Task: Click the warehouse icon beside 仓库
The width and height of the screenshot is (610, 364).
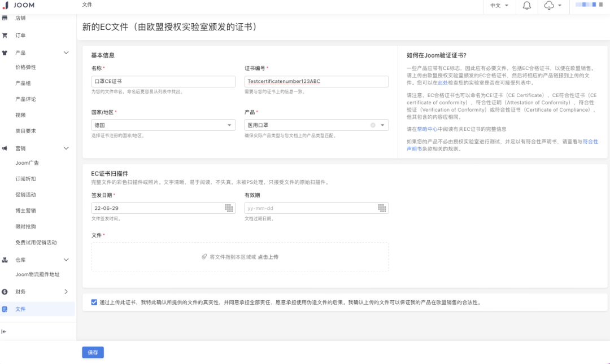Action: point(5,260)
